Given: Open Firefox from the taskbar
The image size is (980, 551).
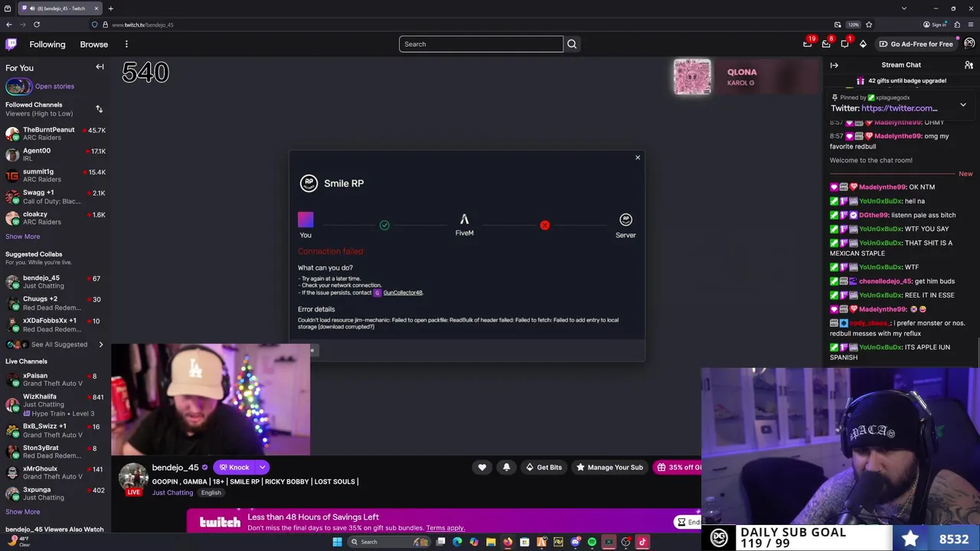Looking at the screenshot, I should click(508, 542).
